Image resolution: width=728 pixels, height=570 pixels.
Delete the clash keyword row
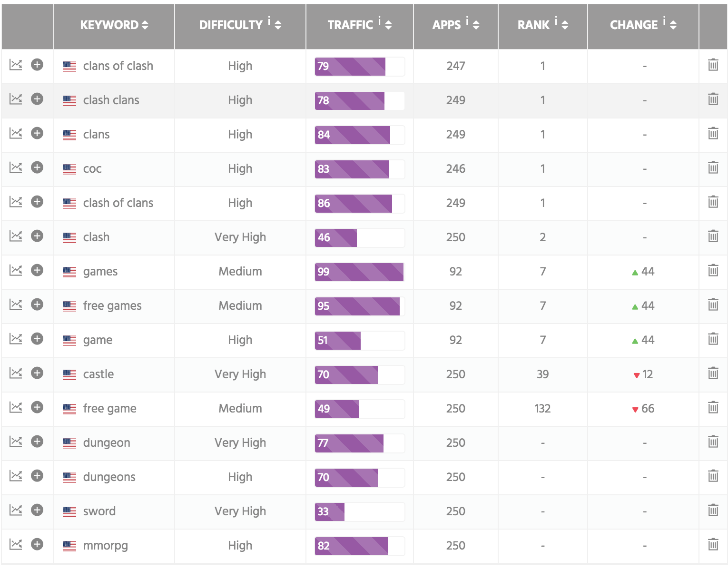(713, 236)
